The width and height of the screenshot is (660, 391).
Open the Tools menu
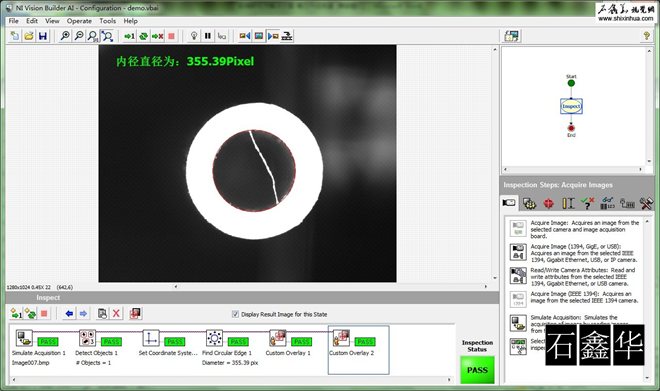pyautogui.click(x=107, y=21)
